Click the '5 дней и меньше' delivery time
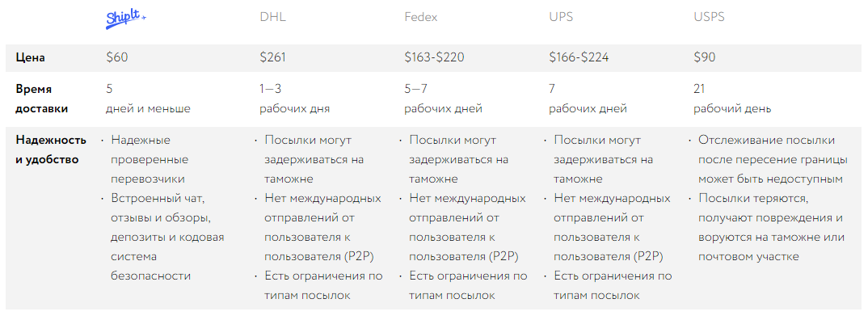The height and width of the screenshot is (320, 868). click(x=148, y=99)
